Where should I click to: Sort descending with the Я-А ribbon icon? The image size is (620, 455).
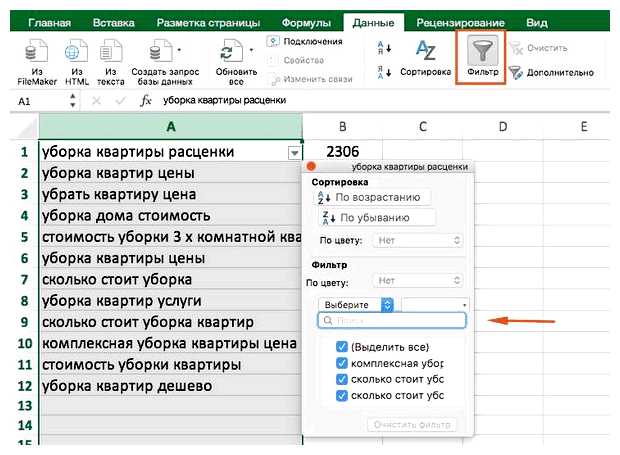tap(384, 72)
